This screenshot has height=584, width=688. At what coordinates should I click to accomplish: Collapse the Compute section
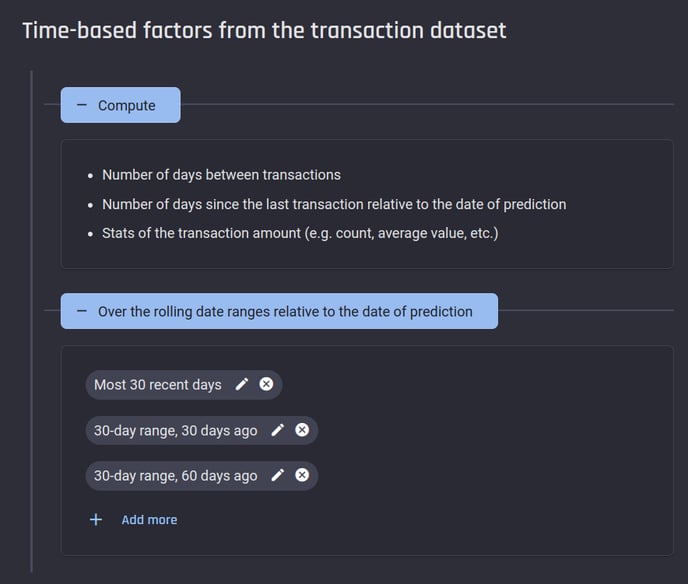[120, 105]
